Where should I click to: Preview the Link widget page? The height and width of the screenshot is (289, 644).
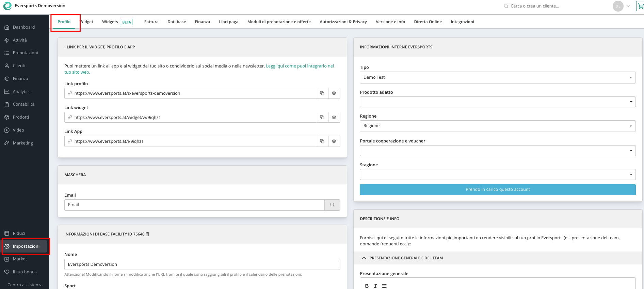pos(334,117)
